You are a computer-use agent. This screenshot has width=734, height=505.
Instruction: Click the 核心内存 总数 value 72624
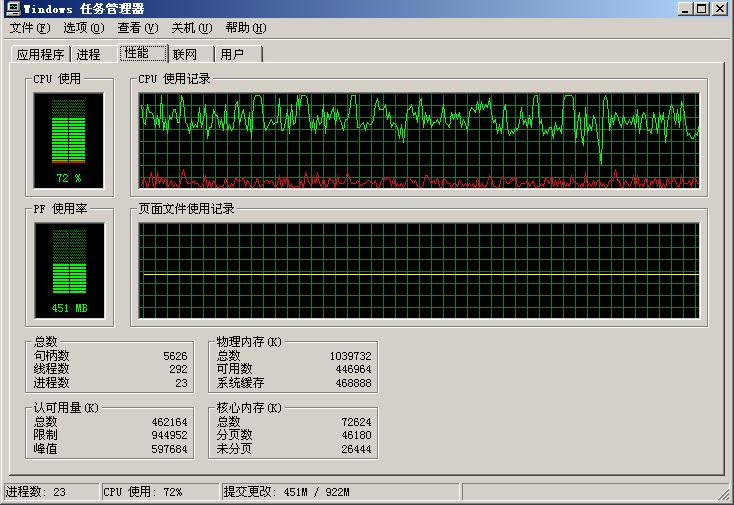click(356, 422)
